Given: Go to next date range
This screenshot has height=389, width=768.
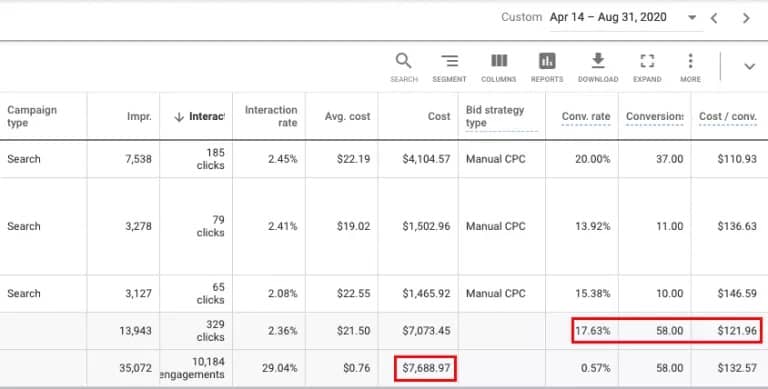Looking at the screenshot, I should (x=746, y=18).
